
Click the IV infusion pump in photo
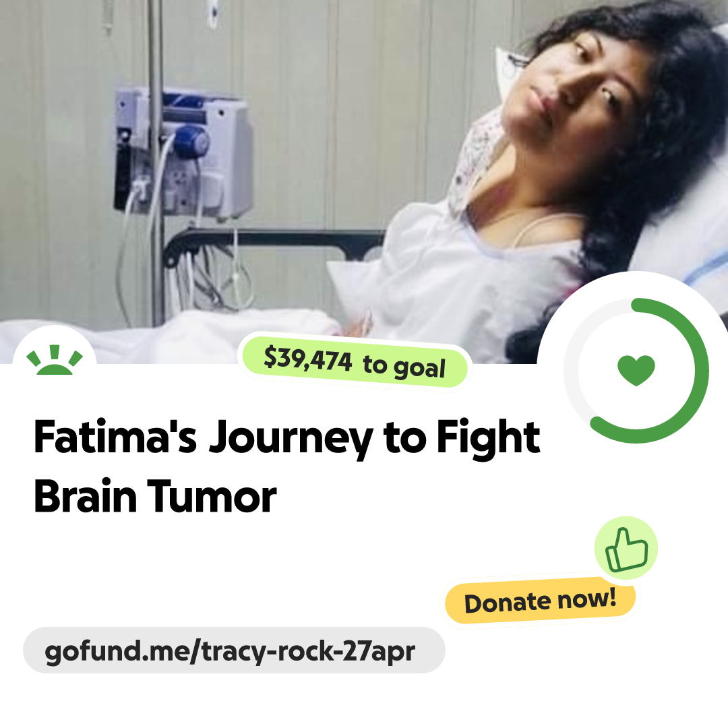(183, 153)
